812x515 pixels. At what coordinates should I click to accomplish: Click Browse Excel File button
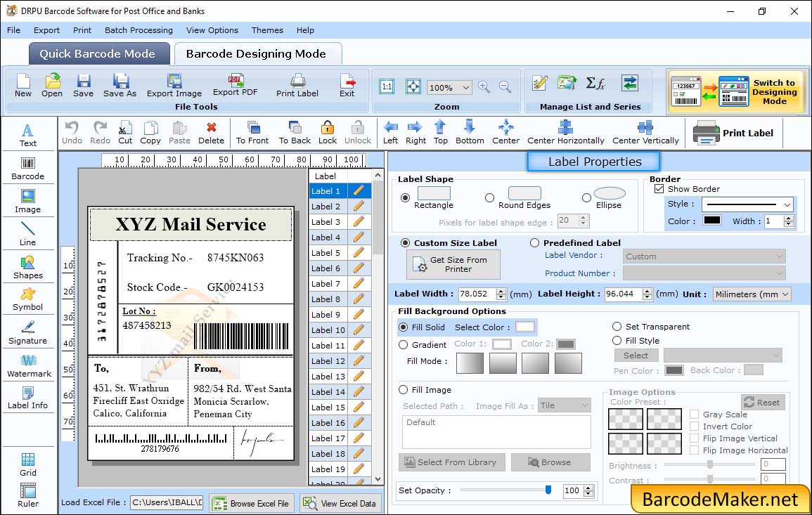click(x=252, y=503)
